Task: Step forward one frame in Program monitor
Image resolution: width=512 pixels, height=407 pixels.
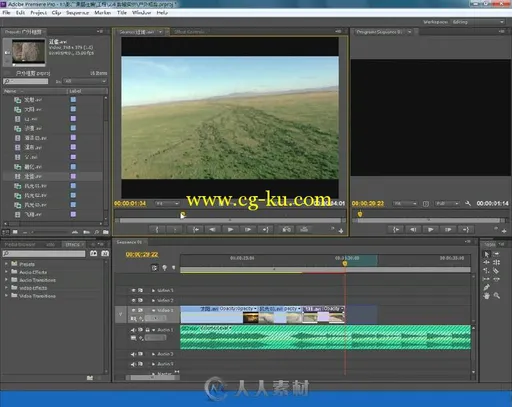Action: (448, 229)
